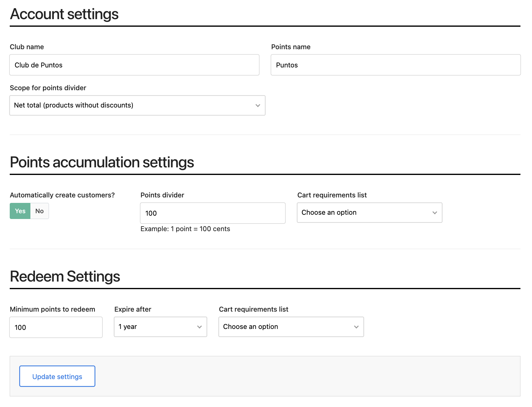Expand the Expire after dropdown
The image size is (532, 407).
pos(160,327)
